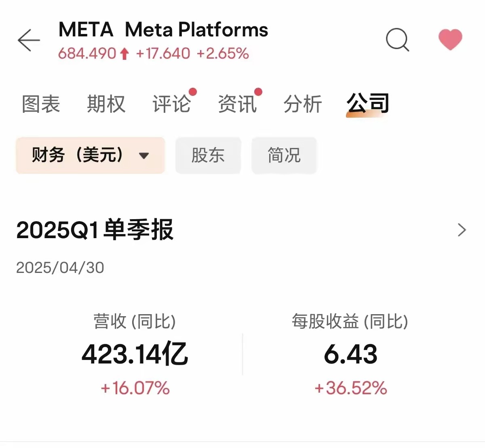Open the search magnifier icon
Viewport: 485px width, 448px height.
(x=398, y=40)
